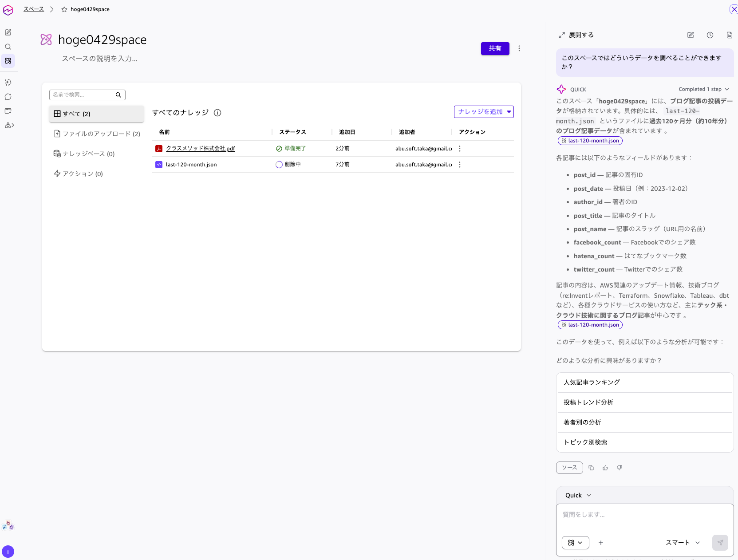Open the three-dot menu next to 共有 button
This screenshot has width=738, height=560.
point(519,48)
